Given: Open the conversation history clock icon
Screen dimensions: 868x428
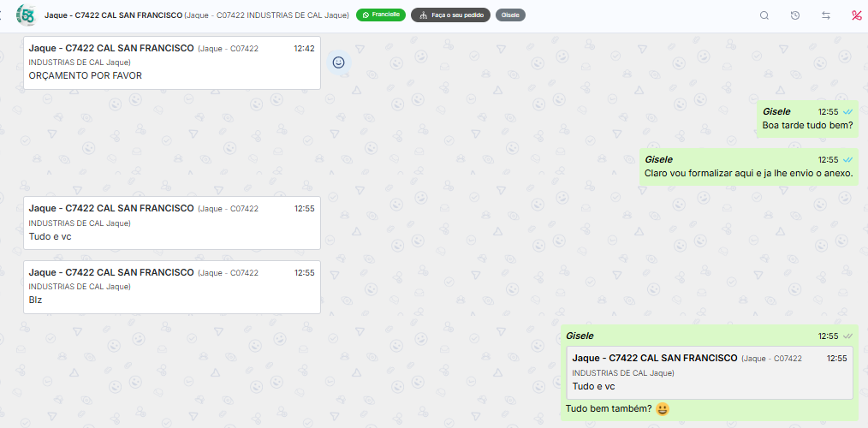Looking at the screenshot, I should [795, 15].
